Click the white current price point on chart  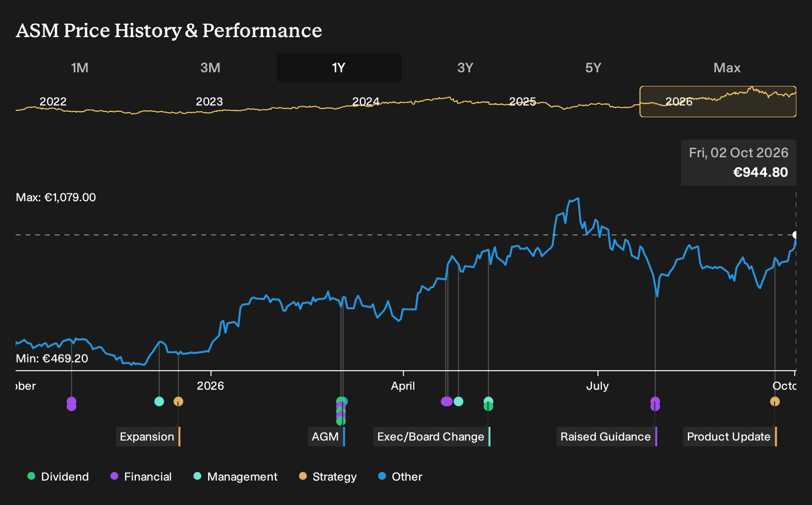coord(795,235)
